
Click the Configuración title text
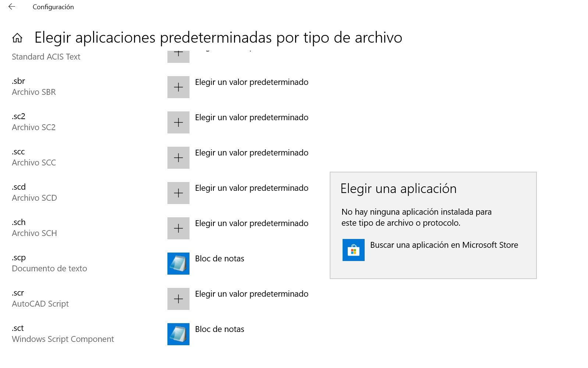point(53,7)
